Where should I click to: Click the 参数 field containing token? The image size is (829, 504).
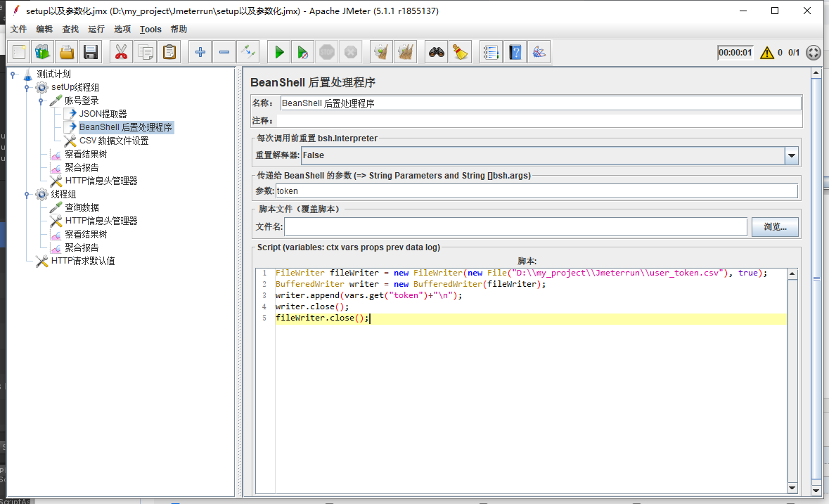[536, 191]
